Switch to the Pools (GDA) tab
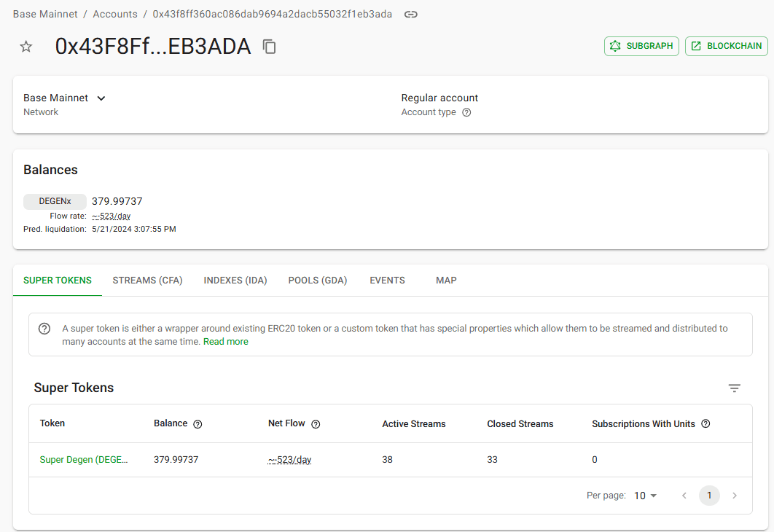Screen dimensions: 774x532 point(318,281)
